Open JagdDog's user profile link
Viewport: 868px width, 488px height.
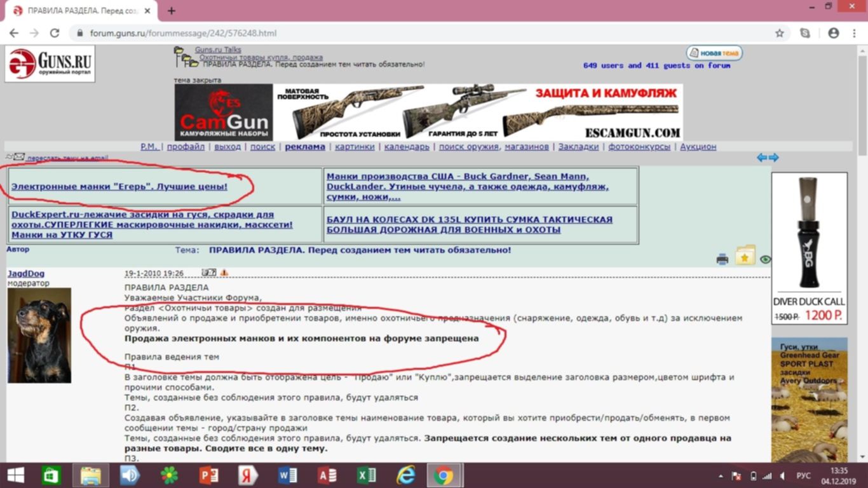[26, 273]
